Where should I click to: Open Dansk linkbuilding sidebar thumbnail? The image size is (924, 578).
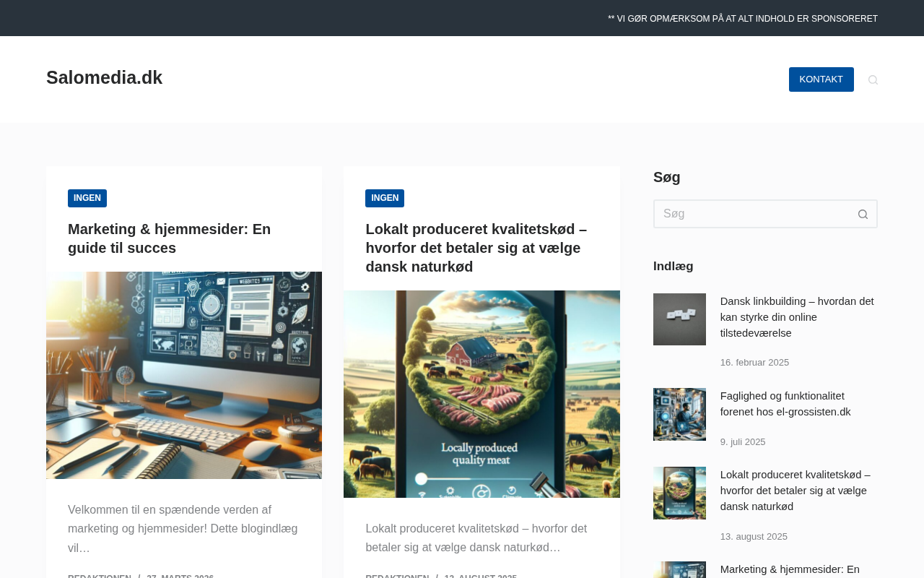[x=679, y=319]
